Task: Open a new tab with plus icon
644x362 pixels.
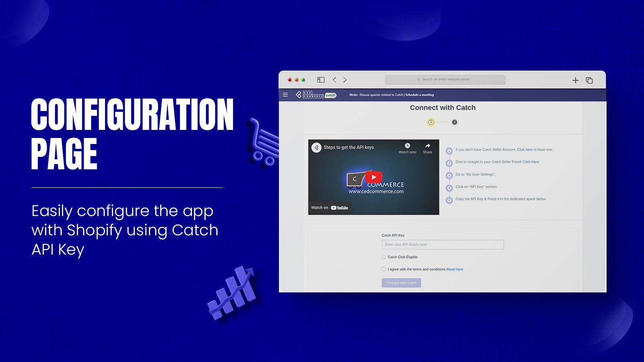Action: (x=576, y=80)
